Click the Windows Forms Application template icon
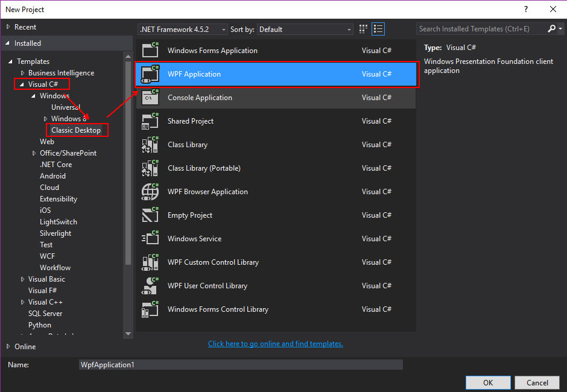The height and width of the screenshot is (392, 567). tap(150, 51)
